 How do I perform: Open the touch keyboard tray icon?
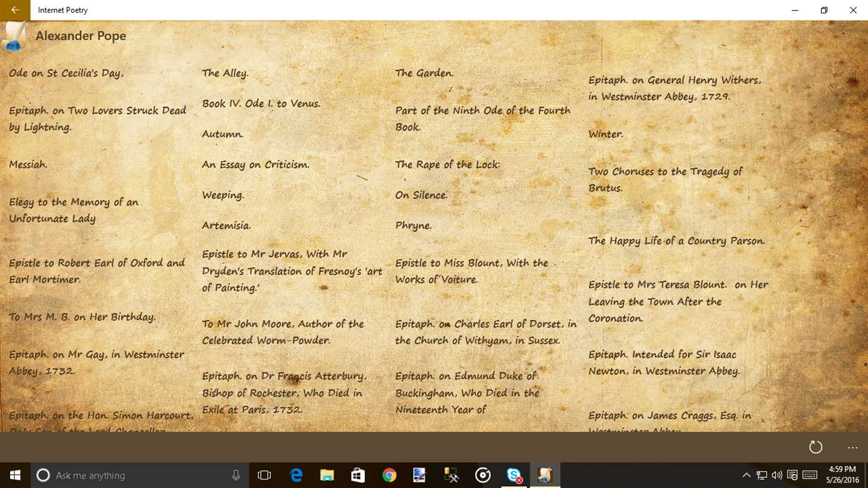pyautogui.click(x=810, y=475)
